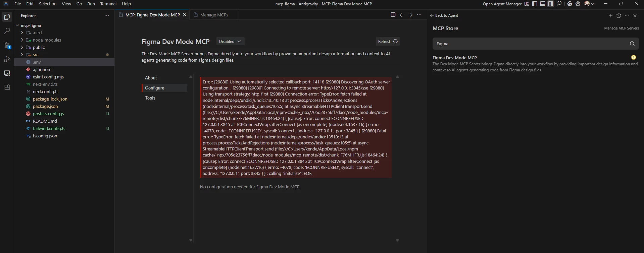This screenshot has height=253, width=644.
Task: Open the Help menu
Action: [x=126, y=4]
